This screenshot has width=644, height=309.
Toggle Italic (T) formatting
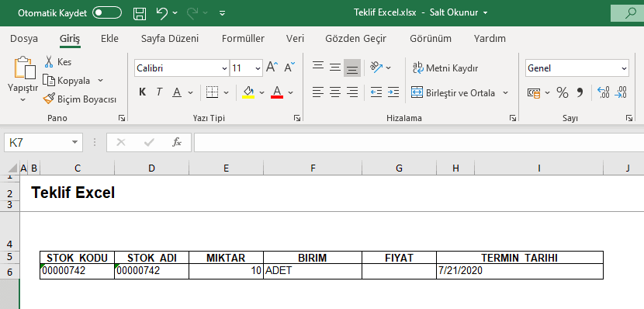(159, 92)
